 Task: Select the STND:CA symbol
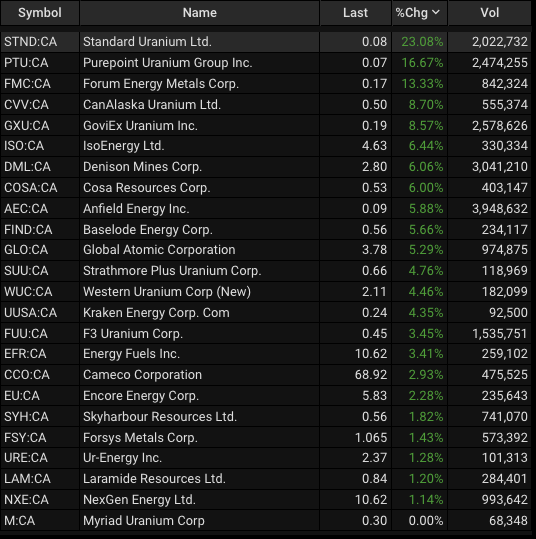click(31, 42)
